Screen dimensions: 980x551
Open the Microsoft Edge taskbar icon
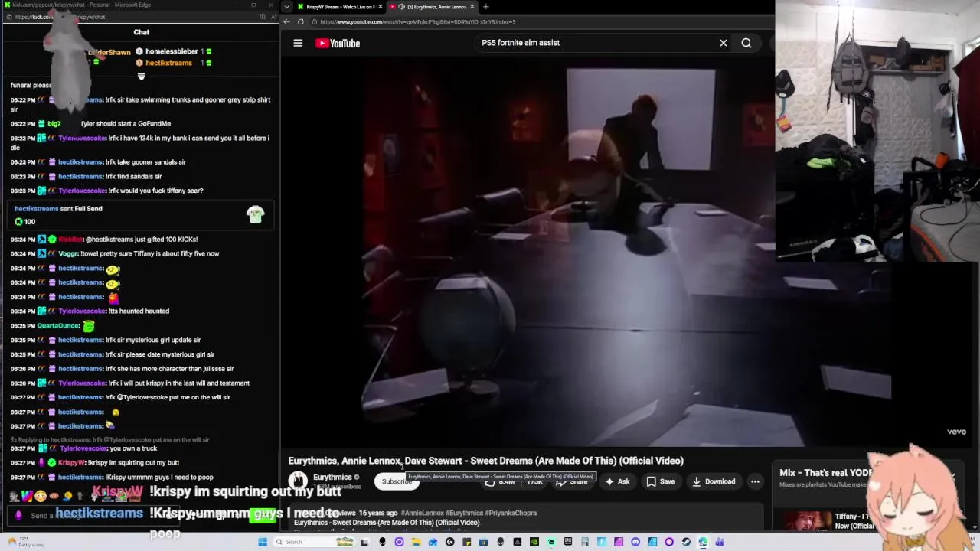coord(702,542)
